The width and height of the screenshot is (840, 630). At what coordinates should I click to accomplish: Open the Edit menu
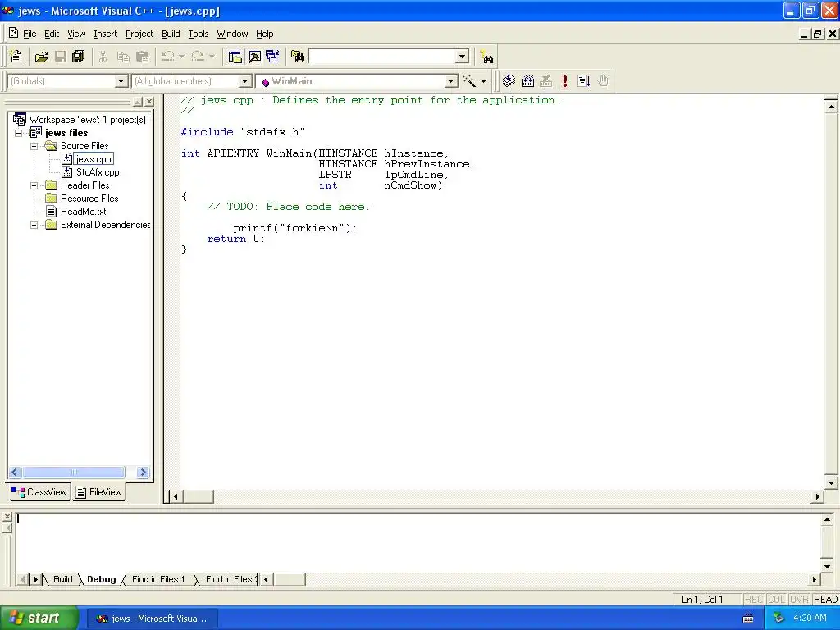[52, 34]
